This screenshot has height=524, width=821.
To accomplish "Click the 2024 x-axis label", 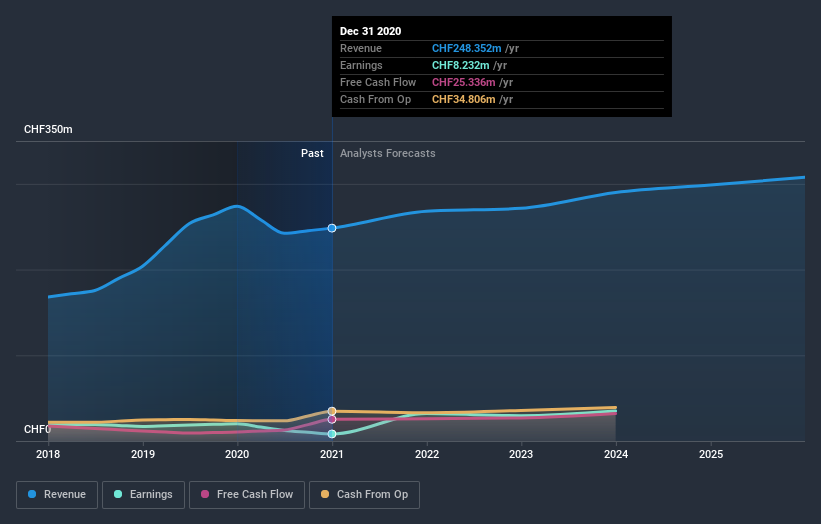I will (616, 454).
